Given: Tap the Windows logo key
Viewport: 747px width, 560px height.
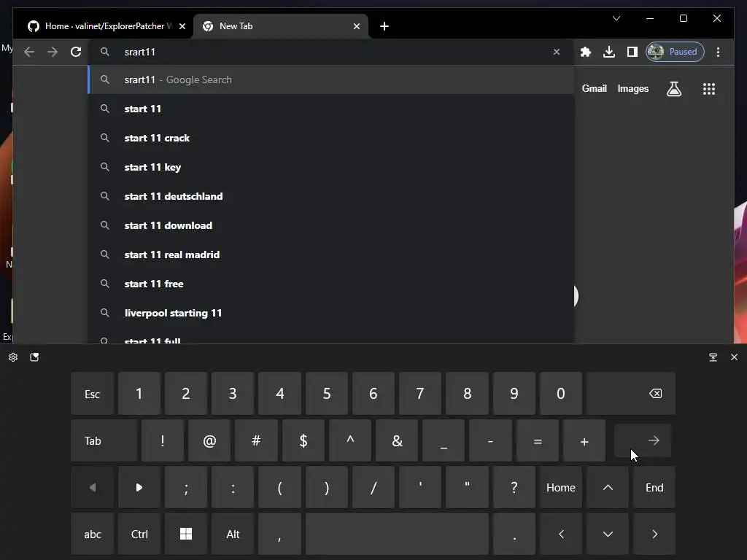Looking at the screenshot, I should 186,534.
